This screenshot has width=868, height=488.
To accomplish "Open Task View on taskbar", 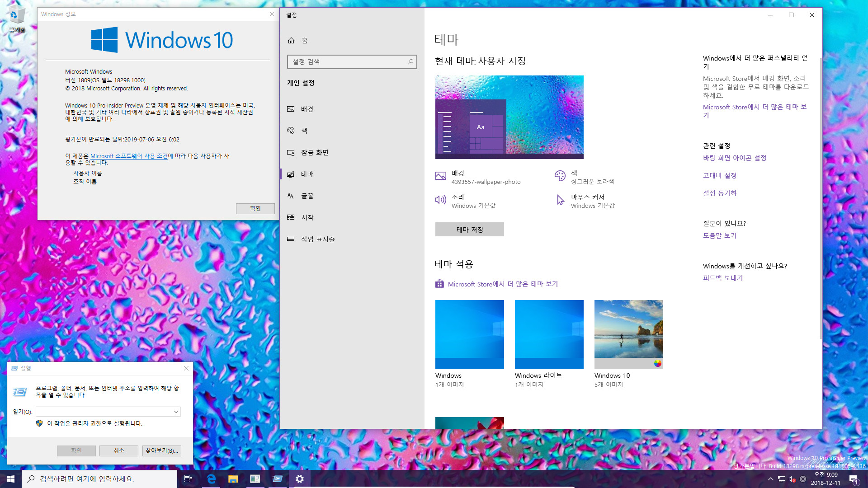I will 188,479.
